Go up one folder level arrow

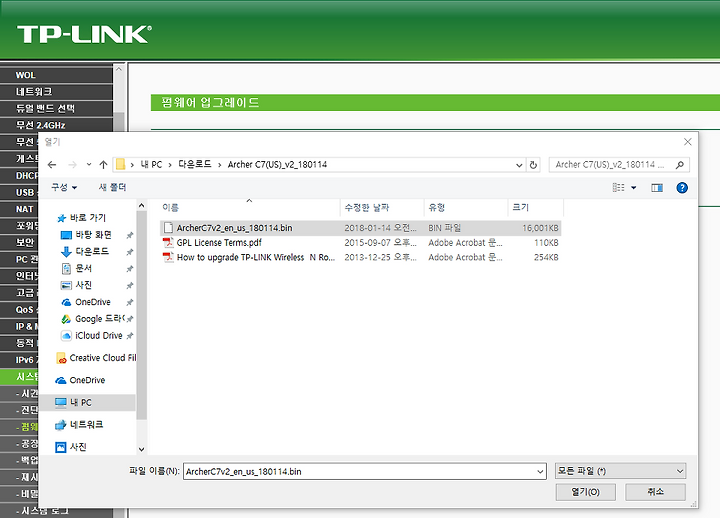103,165
